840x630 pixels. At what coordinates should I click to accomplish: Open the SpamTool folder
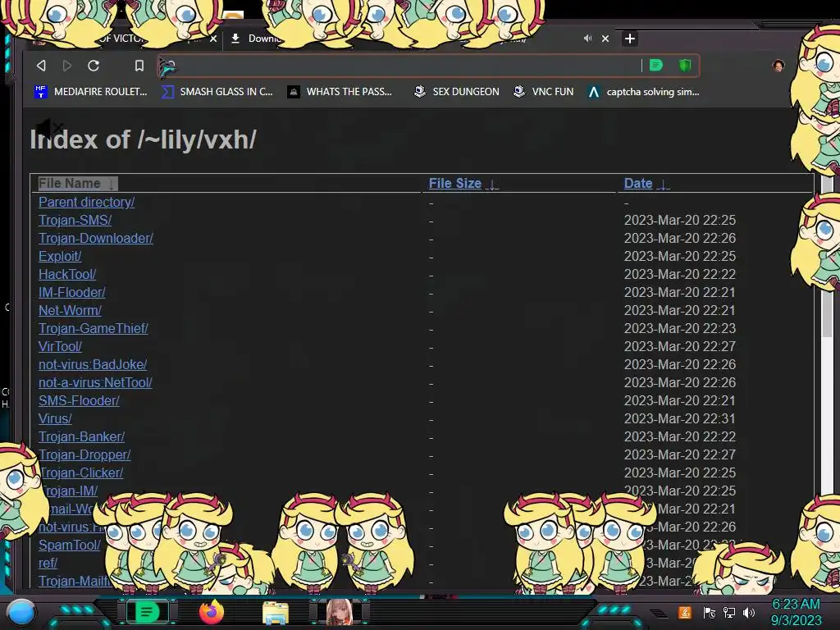coord(70,545)
